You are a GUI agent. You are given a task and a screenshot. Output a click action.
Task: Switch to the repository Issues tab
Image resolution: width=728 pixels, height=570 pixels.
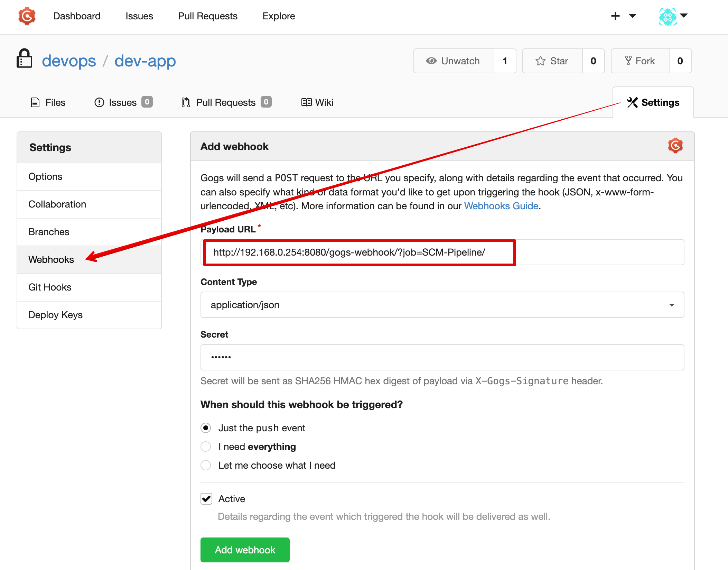pyautogui.click(x=123, y=102)
